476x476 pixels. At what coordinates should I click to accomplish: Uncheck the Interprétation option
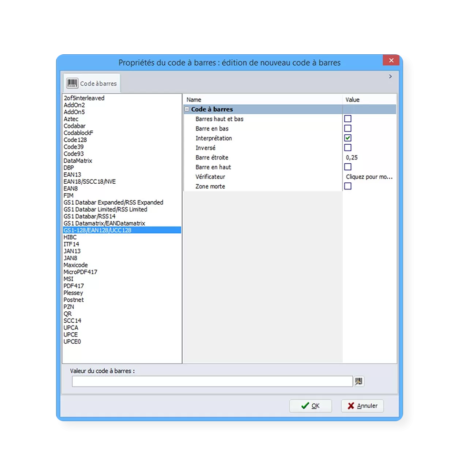tap(348, 138)
